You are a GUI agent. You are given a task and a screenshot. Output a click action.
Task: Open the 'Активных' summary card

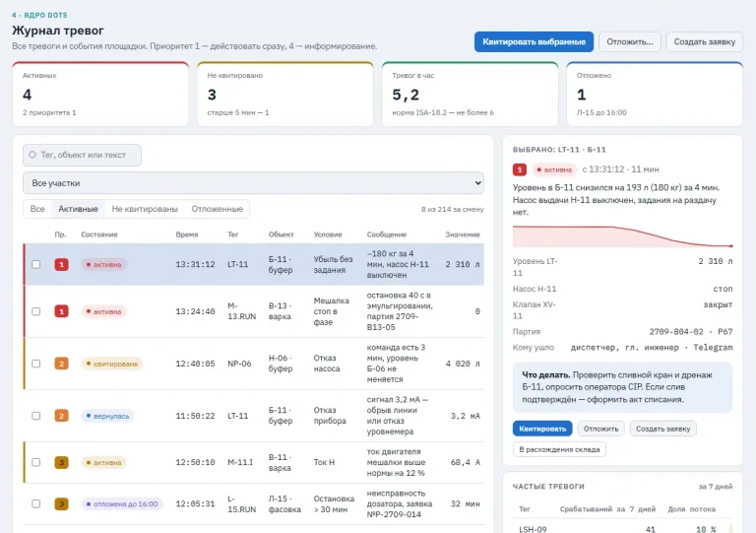point(100,94)
